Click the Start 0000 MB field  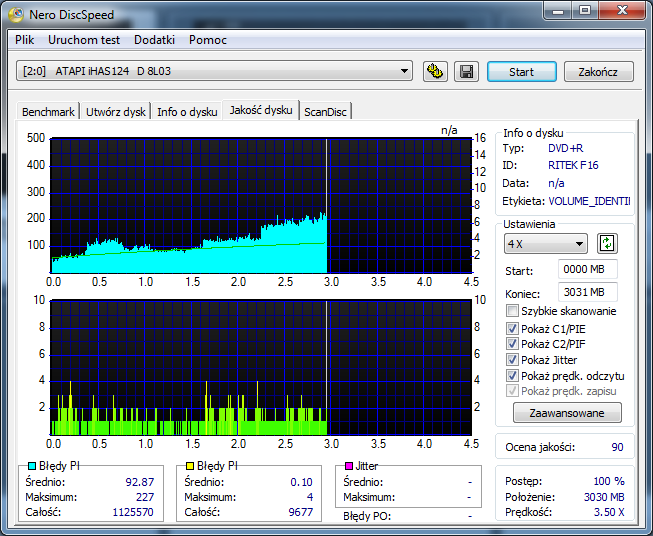[588, 269]
